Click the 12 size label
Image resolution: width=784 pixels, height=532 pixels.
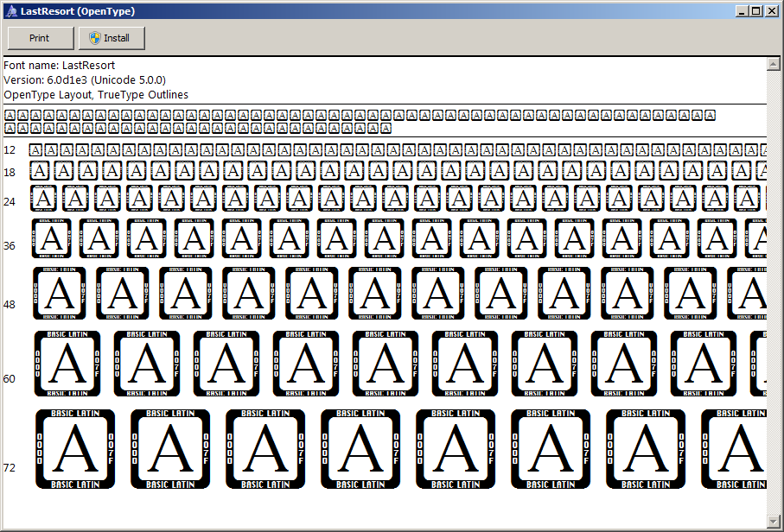pyautogui.click(x=10, y=149)
